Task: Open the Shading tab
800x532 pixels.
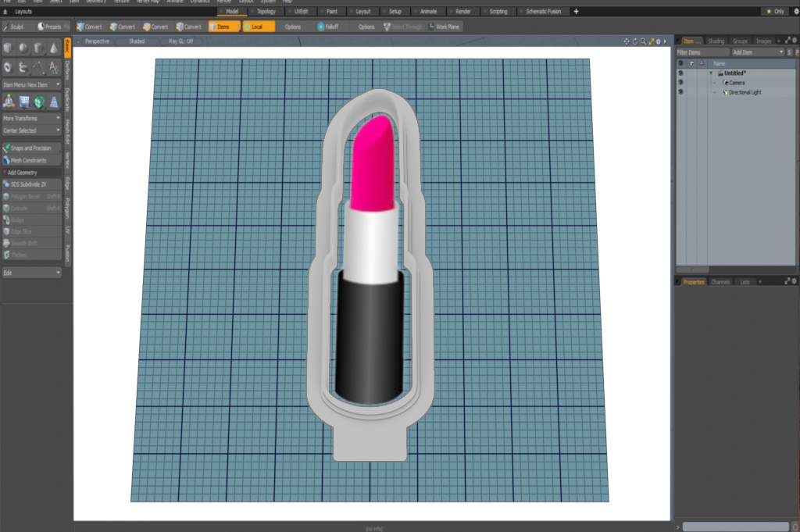Action: point(716,41)
